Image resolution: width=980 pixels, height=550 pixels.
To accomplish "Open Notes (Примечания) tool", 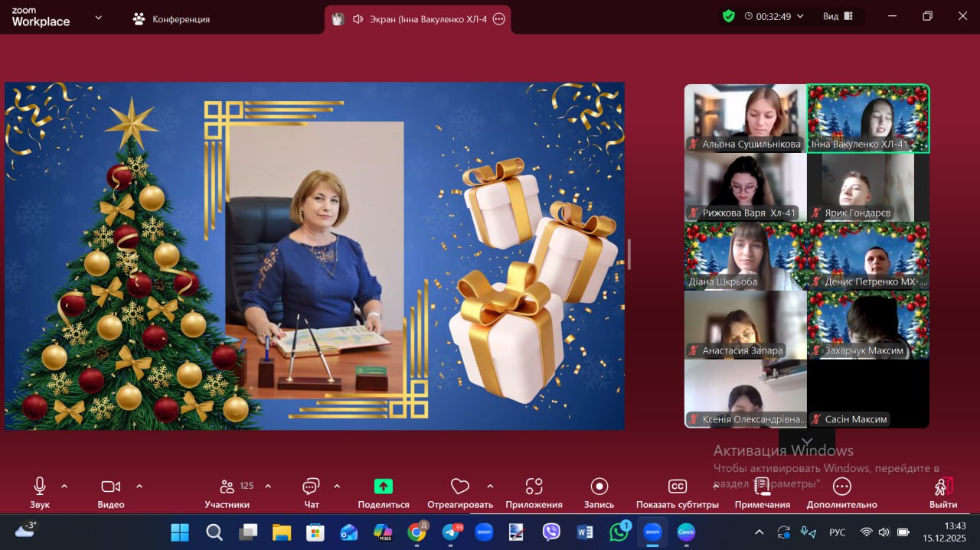I will coord(762,487).
